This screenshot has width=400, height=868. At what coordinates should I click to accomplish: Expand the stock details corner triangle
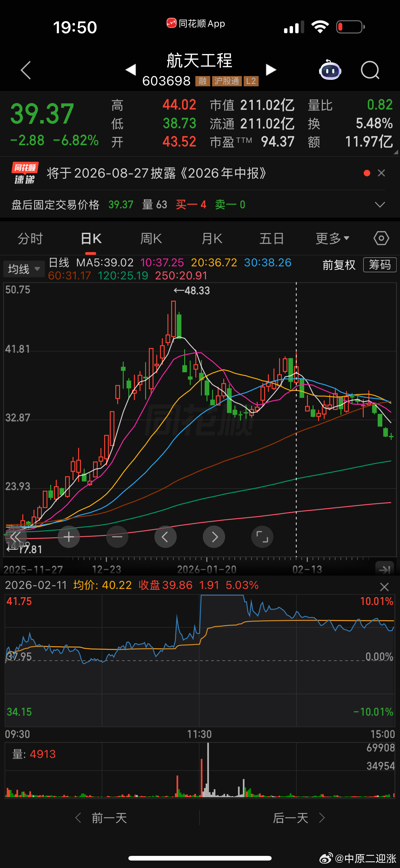click(396, 152)
